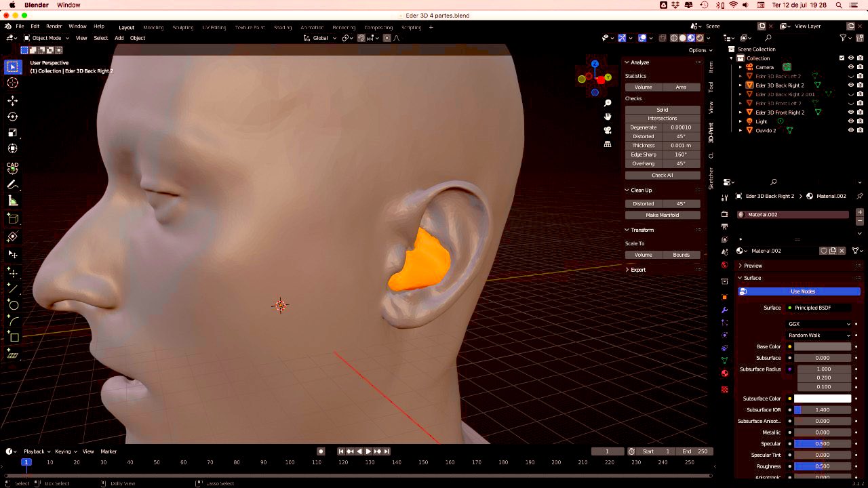The height and width of the screenshot is (488, 868).
Task: Click the Make Manifold button
Action: 663,215
